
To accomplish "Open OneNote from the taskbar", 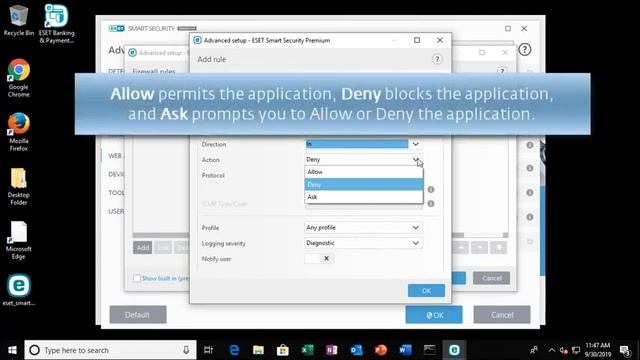I will click(331, 350).
